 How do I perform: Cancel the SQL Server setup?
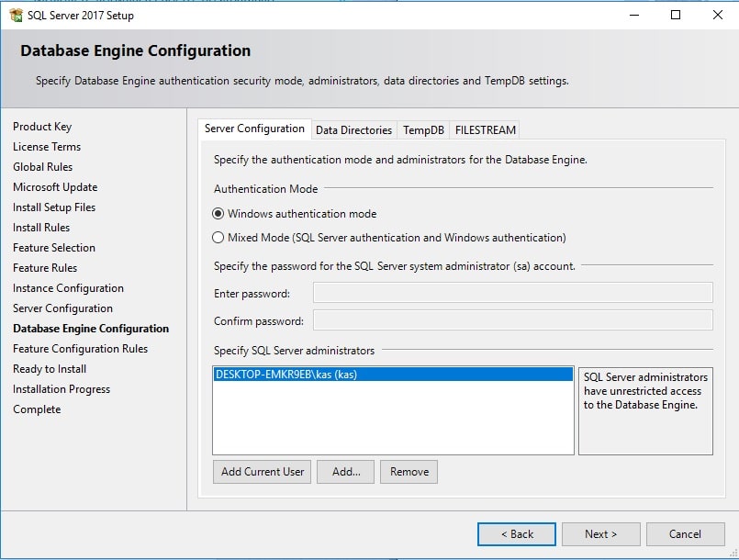tap(685, 534)
